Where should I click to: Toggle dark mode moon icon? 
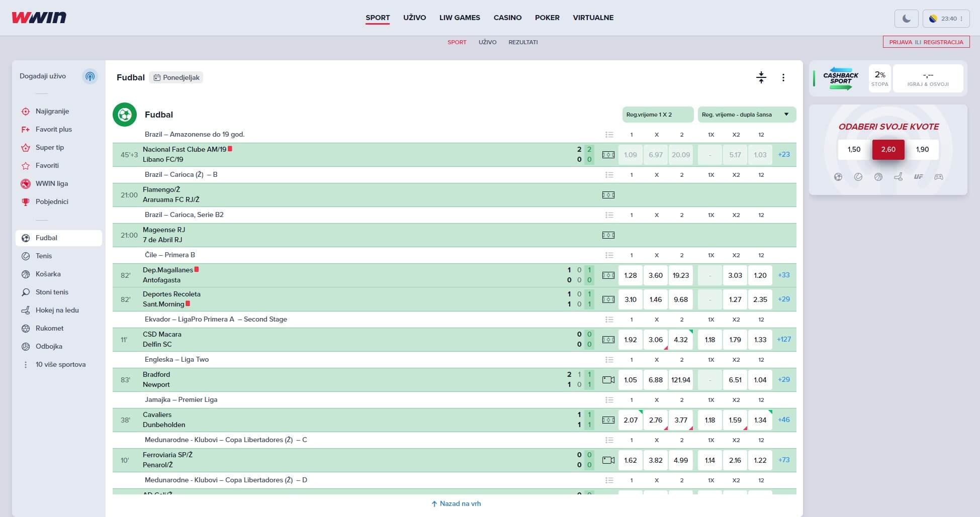pos(907,19)
